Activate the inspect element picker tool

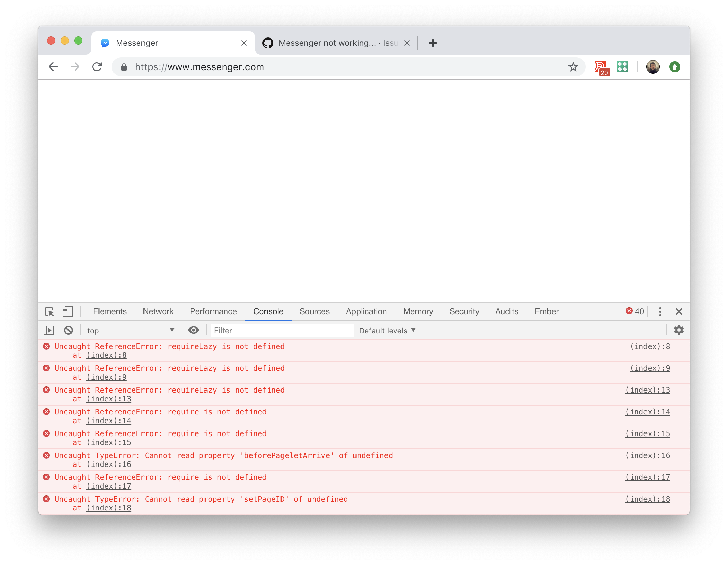(x=50, y=311)
